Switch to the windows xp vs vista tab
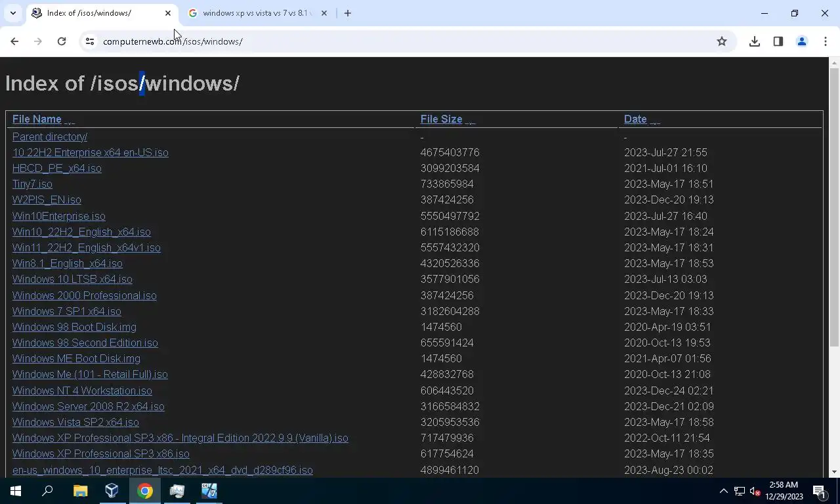Viewport: 840px width, 504px height. coord(257,13)
